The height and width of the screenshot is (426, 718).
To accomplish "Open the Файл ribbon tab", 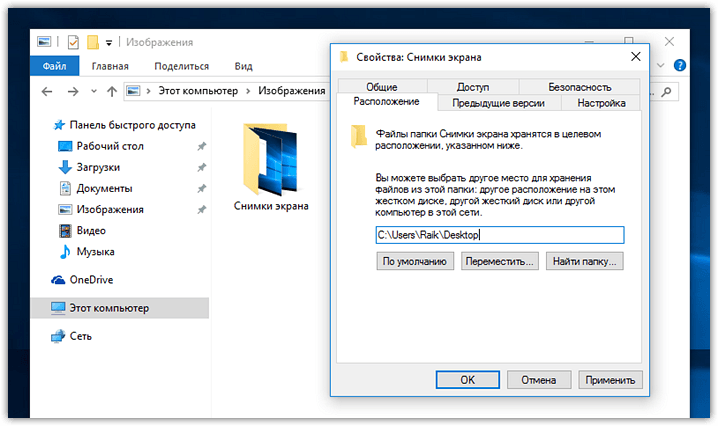I will (x=54, y=66).
